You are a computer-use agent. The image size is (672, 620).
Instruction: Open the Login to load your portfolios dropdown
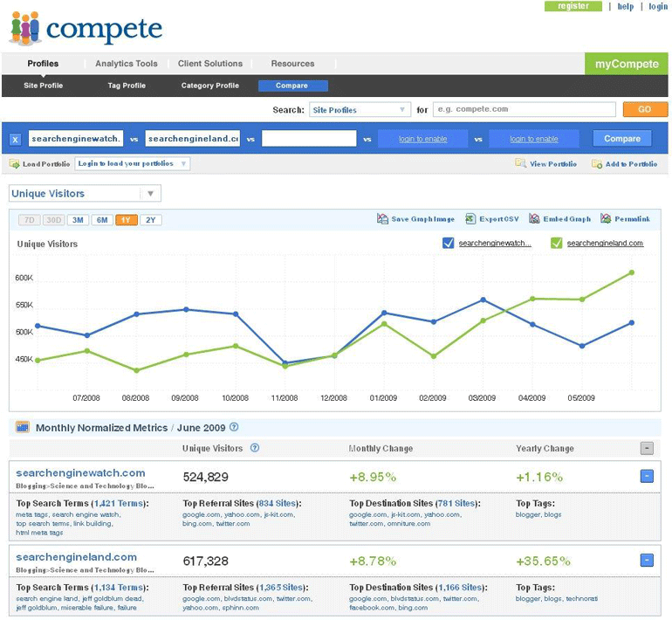tap(133, 163)
